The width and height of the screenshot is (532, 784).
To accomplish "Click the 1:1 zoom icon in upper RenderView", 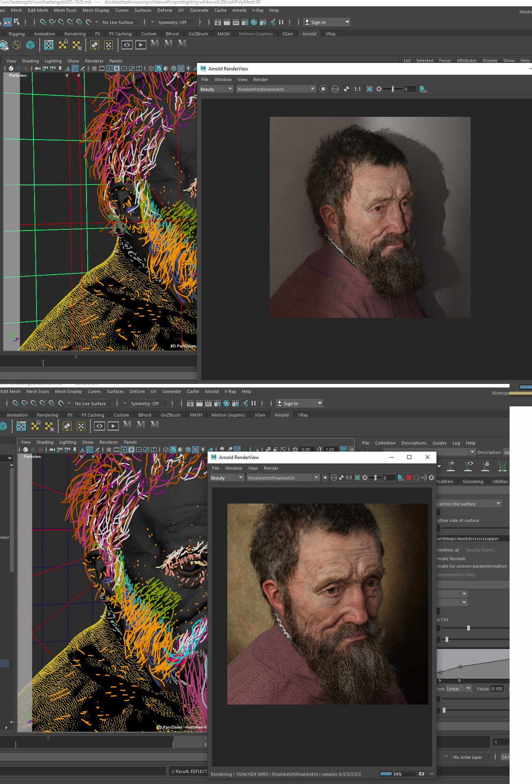I will tap(357, 89).
